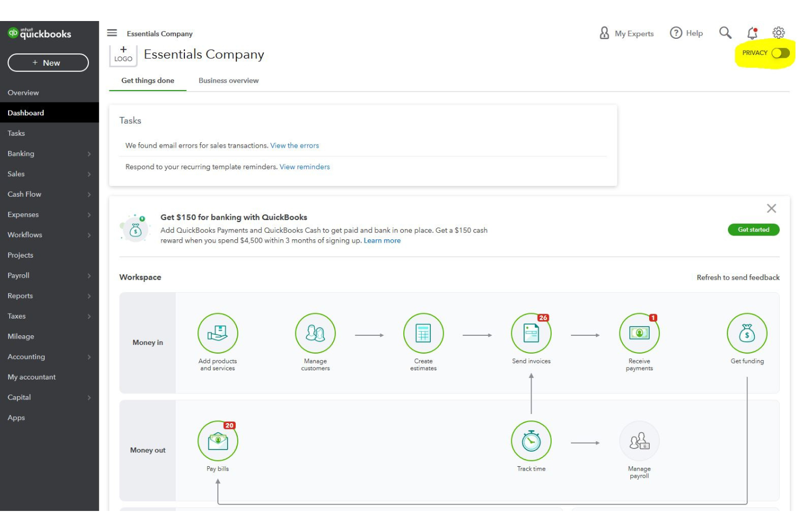Toggle the Privacy switch
The height and width of the screenshot is (532, 798).
click(780, 53)
